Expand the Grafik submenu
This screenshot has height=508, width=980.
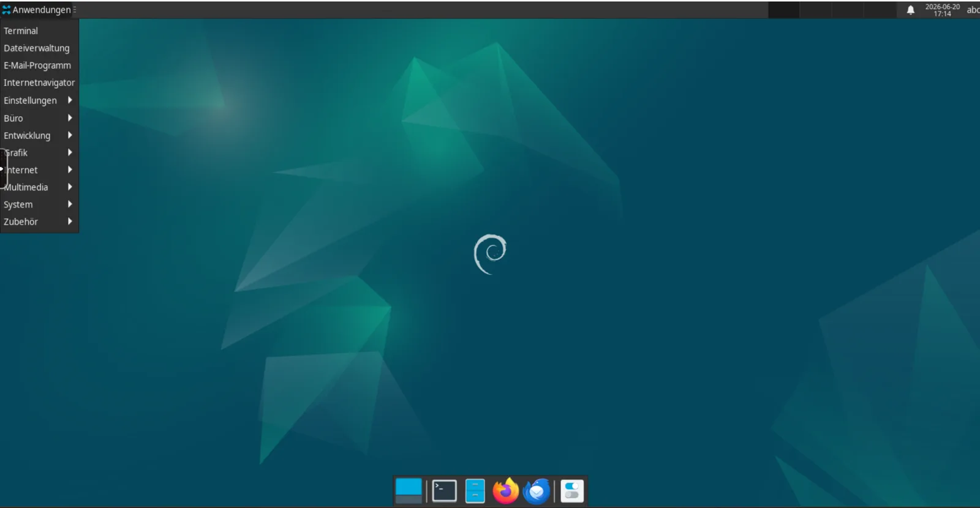39,152
